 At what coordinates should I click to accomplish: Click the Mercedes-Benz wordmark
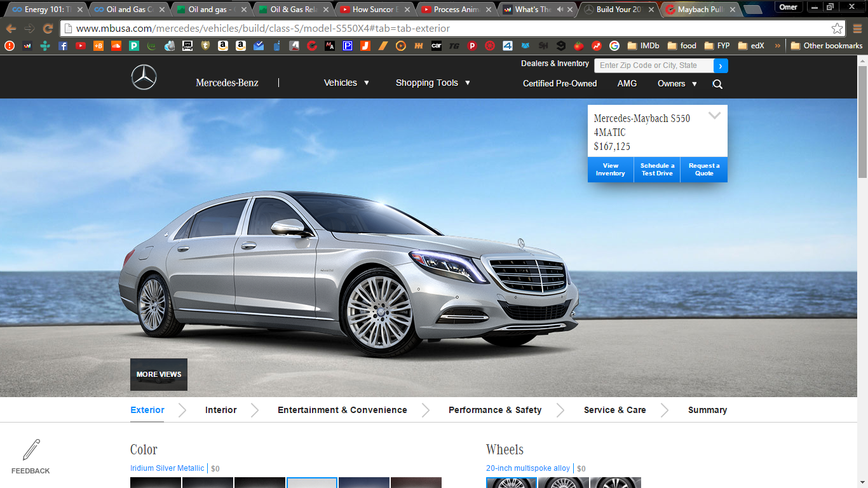click(x=227, y=83)
